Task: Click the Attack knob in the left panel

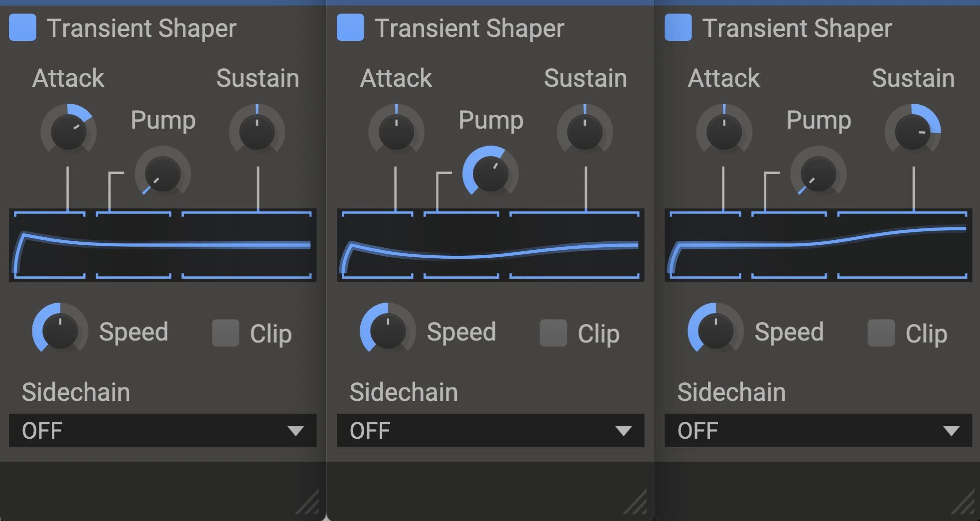Action: pyautogui.click(x=68, y=132)
